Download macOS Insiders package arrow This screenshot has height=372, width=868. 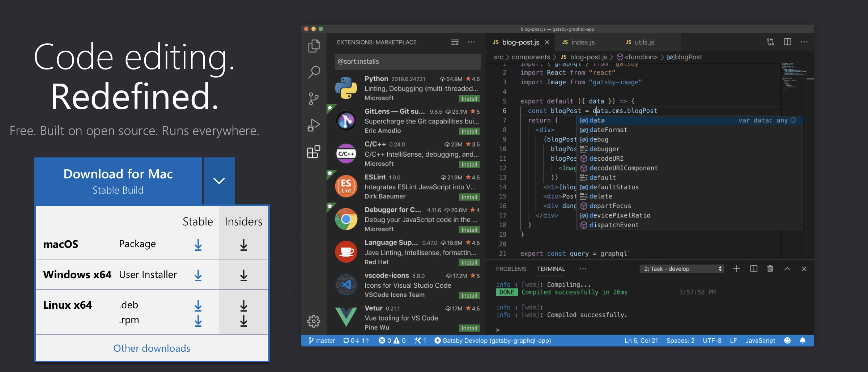pos(244,245)
